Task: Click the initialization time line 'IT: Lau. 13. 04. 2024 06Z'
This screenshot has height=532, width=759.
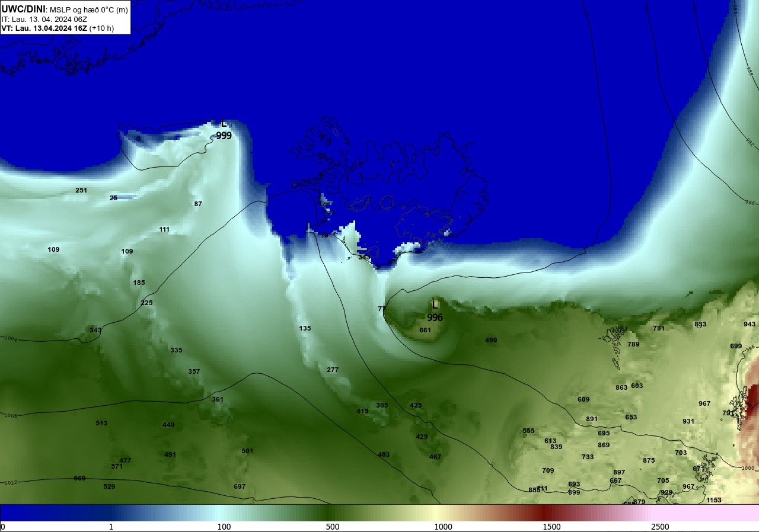Action: (44, 20)
